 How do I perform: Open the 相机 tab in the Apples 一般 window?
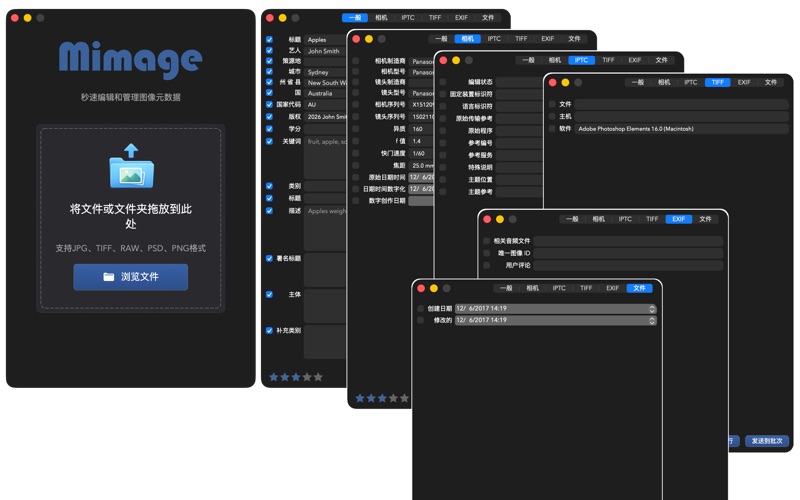point(381,17)
